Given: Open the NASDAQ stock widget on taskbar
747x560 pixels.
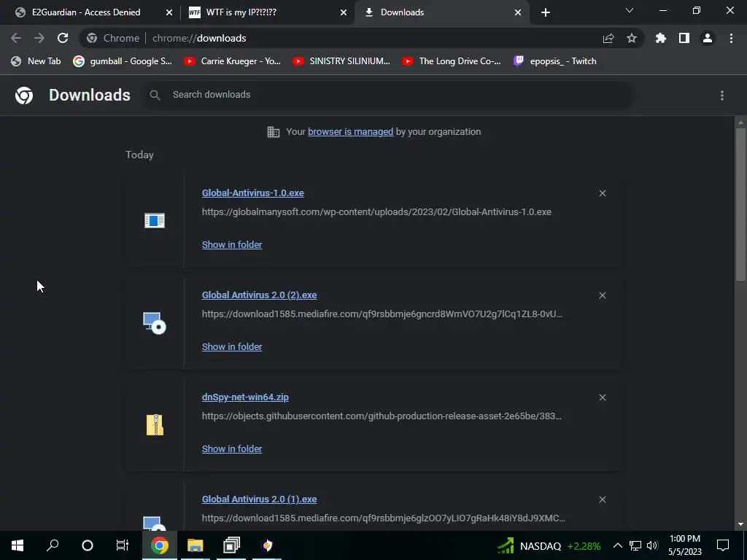Looking at the screenshot, I should pos(549,545).
